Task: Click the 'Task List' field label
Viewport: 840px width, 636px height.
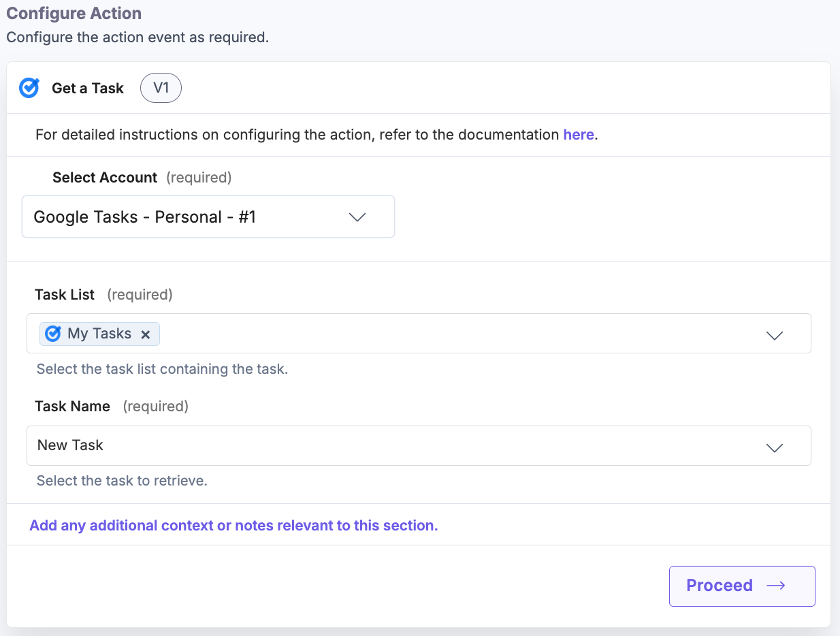Action: coord(65,294)
